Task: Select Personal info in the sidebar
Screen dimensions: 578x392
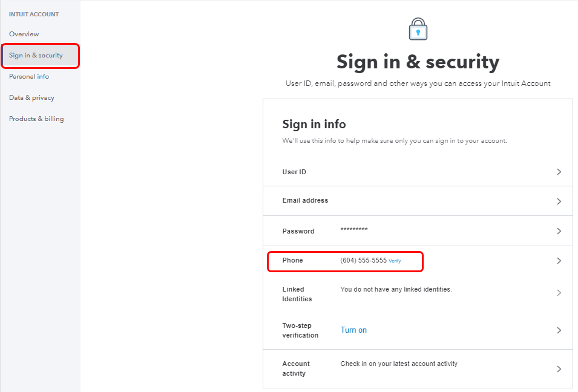Action: click(x=28, y=76)
